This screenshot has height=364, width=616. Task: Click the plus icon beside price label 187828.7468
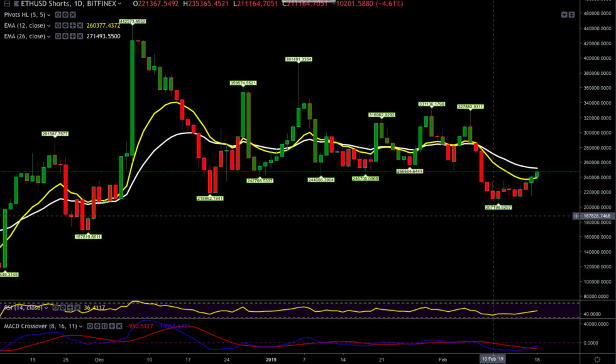(x=576, y=216)
